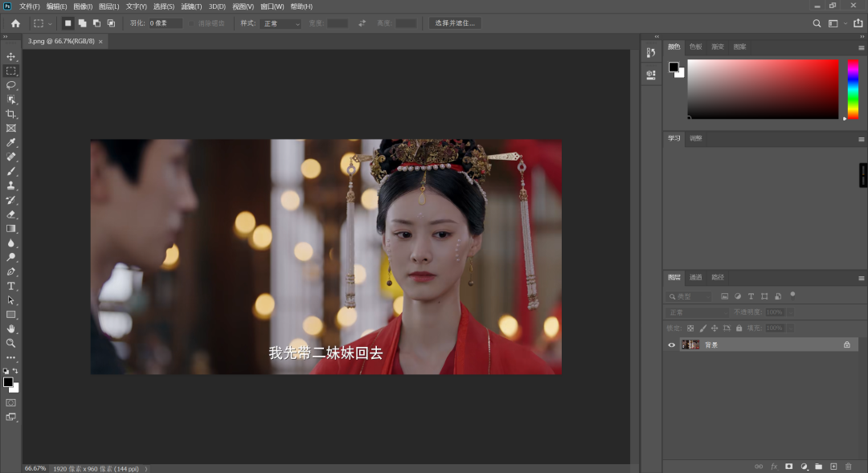
Task: Switch to the 通道 tab
Action: click(x=696, y=277)
